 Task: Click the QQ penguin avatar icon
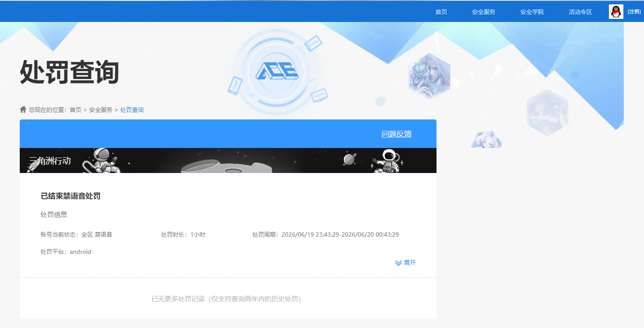616,11
